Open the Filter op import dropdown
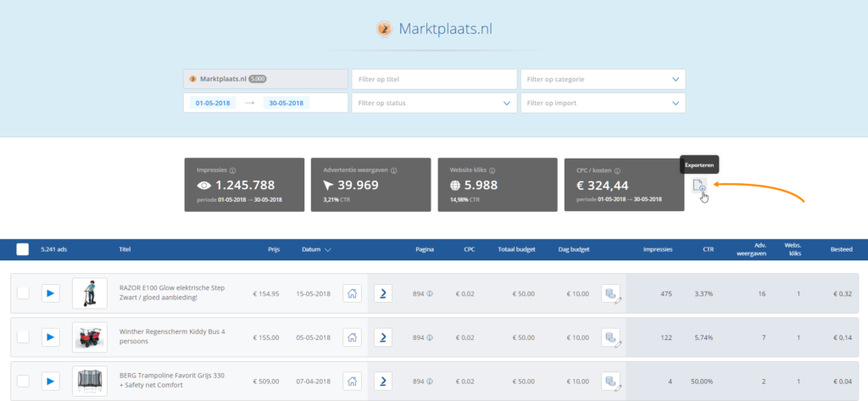 pos(603,103)
